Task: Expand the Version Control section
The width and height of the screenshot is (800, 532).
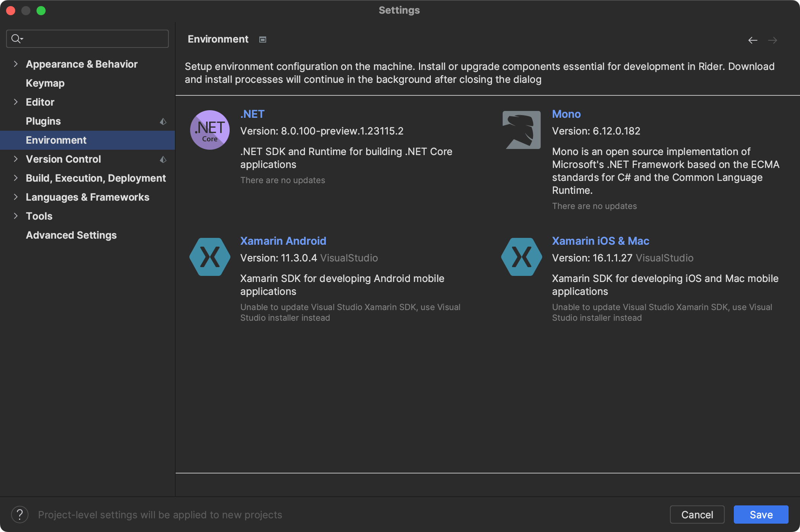Action: 16,159
